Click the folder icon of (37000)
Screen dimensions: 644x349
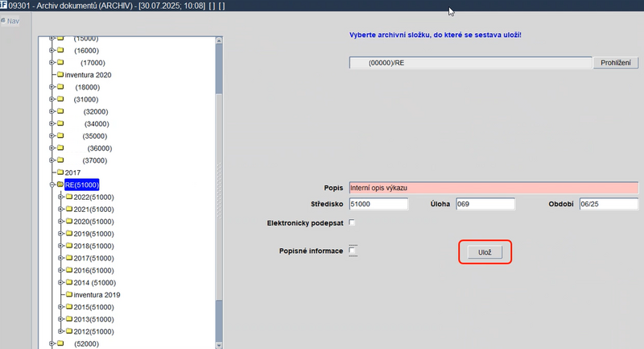(x=60, y=160)
